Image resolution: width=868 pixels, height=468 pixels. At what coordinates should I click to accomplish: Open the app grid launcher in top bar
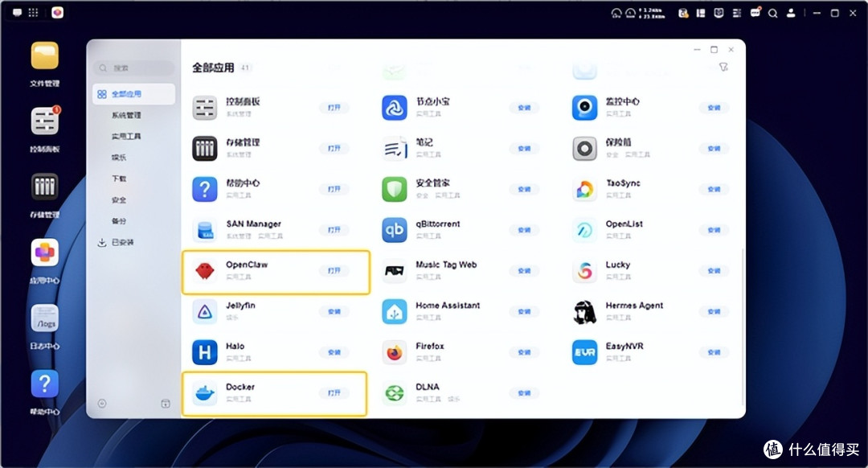33,12
